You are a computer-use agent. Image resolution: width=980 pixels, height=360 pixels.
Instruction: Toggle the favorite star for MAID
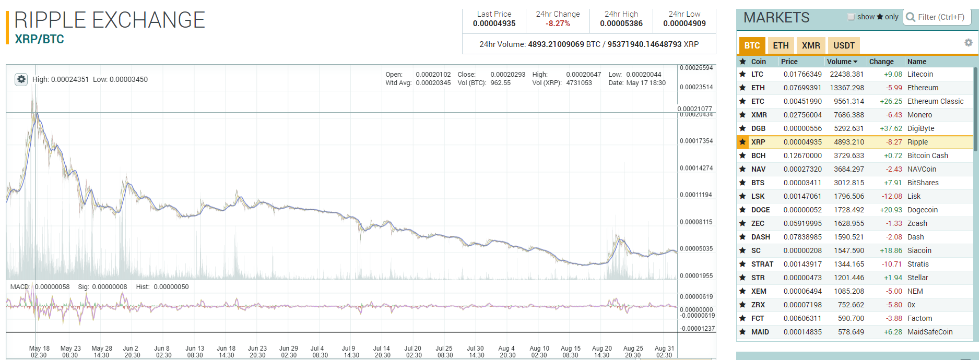[x=742, y=332]
